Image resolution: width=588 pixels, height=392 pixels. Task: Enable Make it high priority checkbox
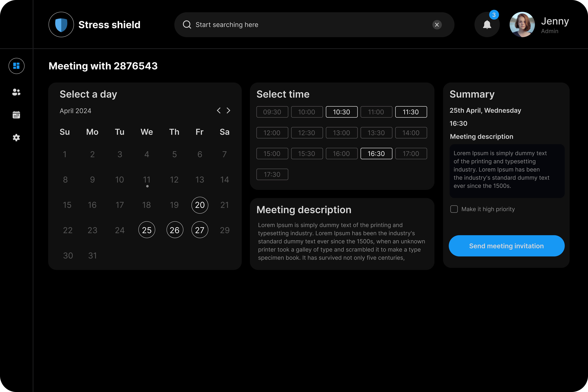pos(454,209)
